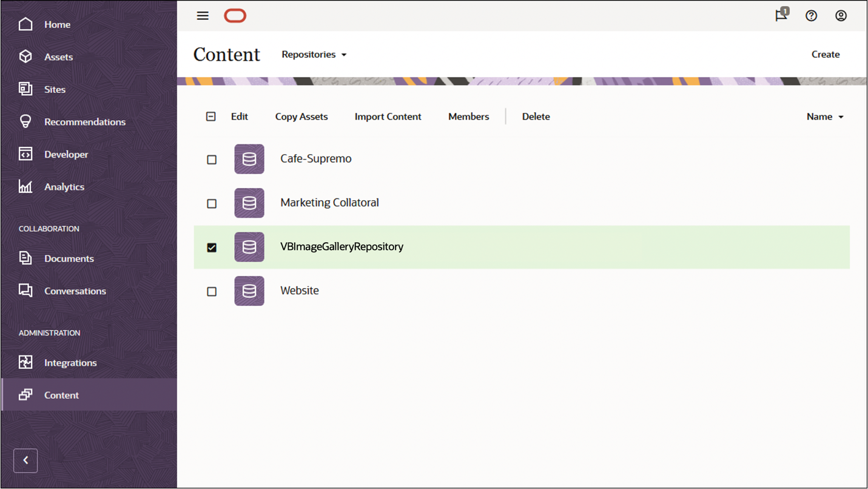
Task: Select Analytics from the sidebar
Action: coord(64,187)
